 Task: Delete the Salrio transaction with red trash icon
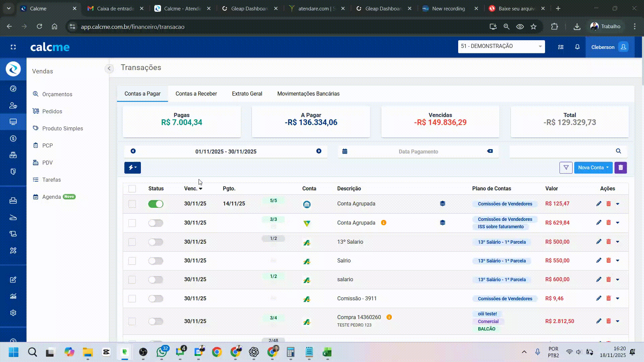coord(608,260)
